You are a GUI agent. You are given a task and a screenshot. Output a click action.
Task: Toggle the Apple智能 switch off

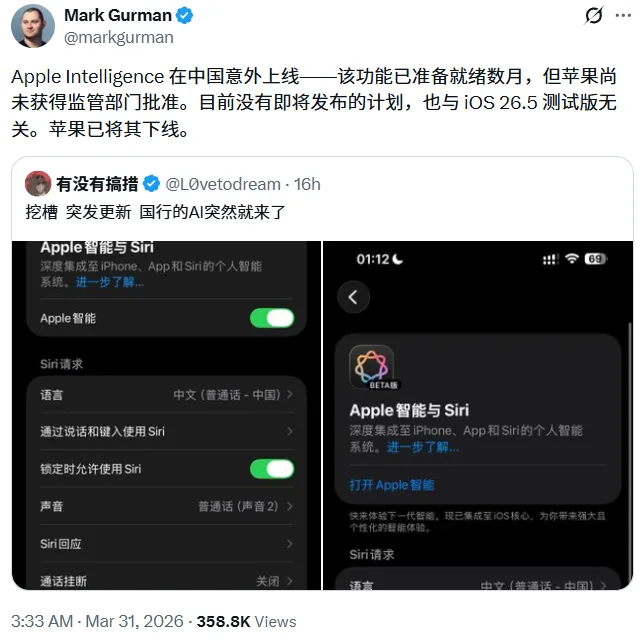click(272, 318)
